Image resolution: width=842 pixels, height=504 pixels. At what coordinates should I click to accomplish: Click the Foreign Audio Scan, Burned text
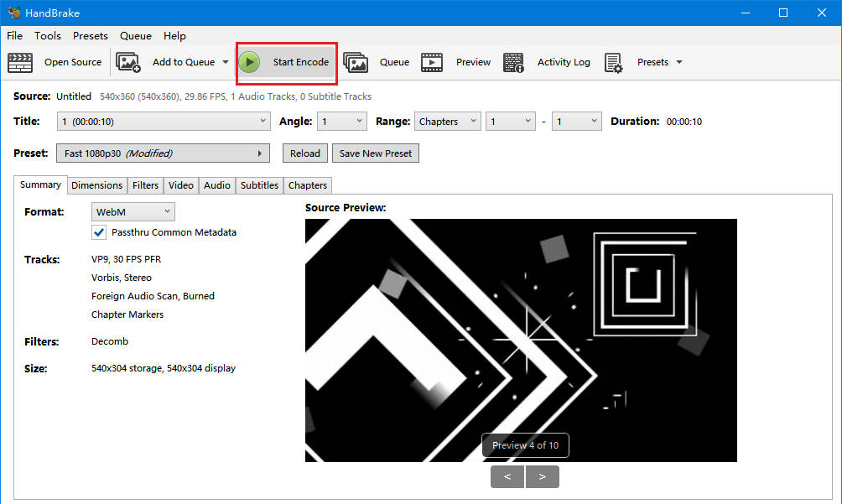[x=153, y=296]
